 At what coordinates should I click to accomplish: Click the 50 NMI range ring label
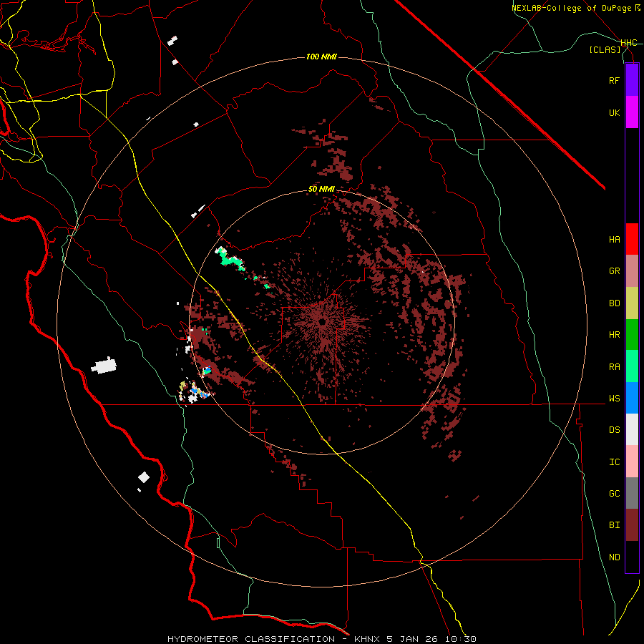click(x=321, y=189)
